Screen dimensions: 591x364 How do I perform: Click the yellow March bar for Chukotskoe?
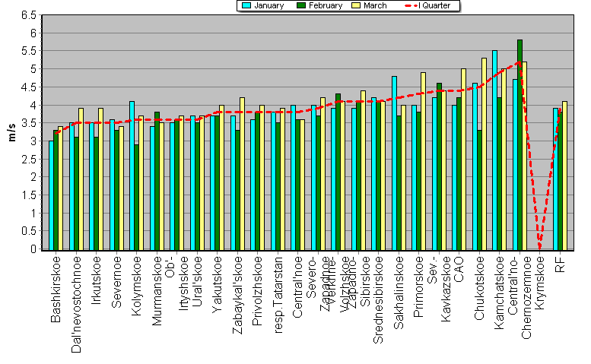[x=484, y=154]
